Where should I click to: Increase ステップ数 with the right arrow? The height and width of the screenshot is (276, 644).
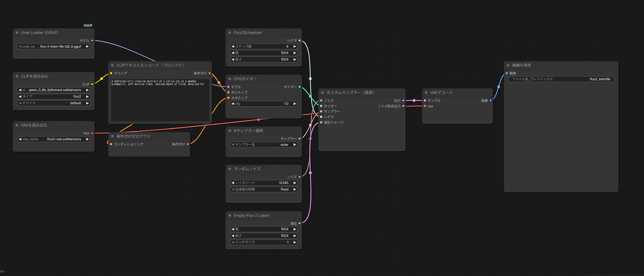point(295,47)
